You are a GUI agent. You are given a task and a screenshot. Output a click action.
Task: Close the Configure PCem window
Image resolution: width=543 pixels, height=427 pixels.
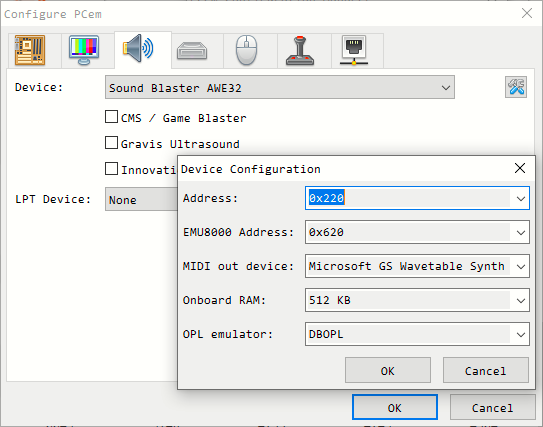[x=527, y=14]
